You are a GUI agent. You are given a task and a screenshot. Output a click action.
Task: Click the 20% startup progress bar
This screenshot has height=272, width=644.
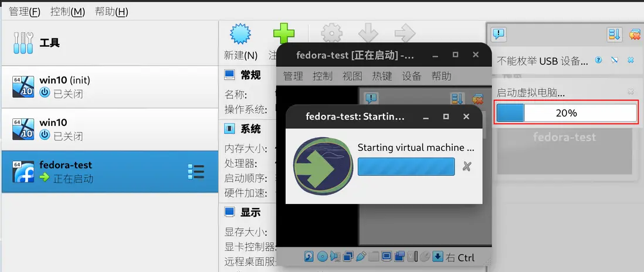[x=567, y=113]
